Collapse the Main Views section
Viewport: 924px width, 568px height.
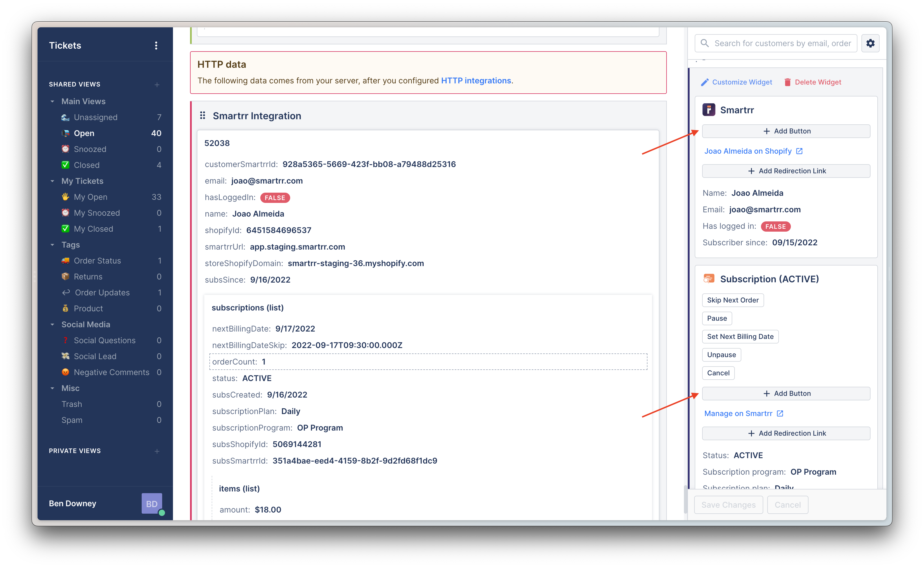click(x=53, y=101)
